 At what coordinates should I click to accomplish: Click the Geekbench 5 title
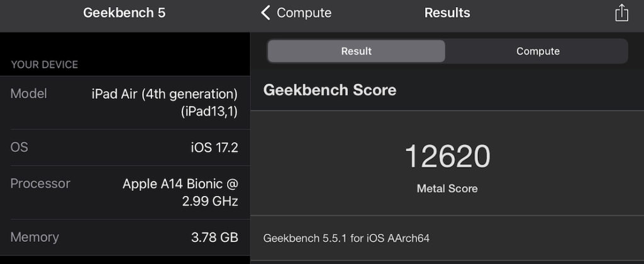coord(125,13)
